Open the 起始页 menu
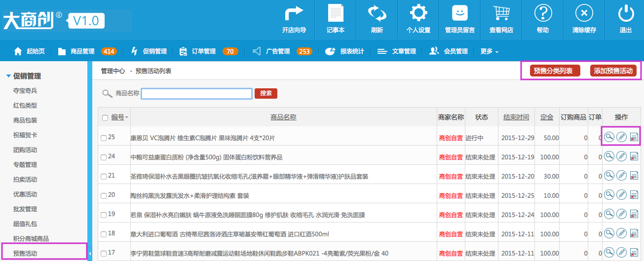Image resolution: width=644 pixels, height=261 pixels. pos(30,51)
